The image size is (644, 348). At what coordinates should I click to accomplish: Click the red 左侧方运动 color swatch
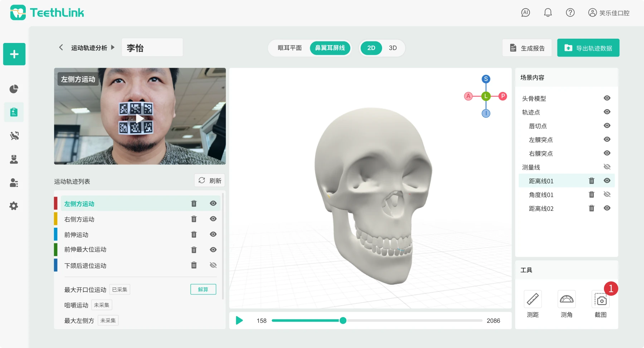[x=56, y=203]
